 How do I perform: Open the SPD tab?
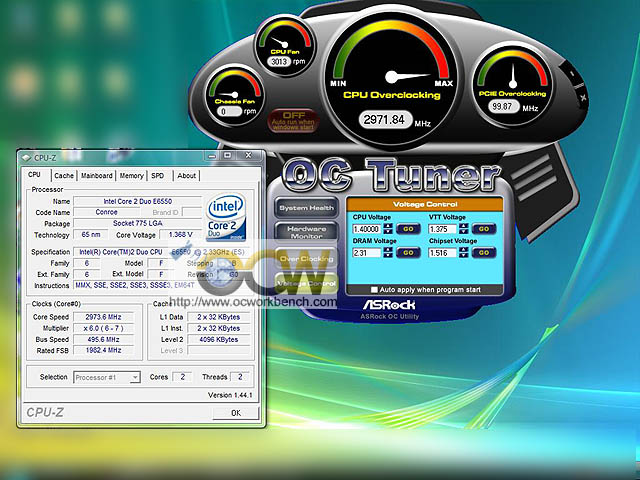pyautogui.click(x=158, y=176)
